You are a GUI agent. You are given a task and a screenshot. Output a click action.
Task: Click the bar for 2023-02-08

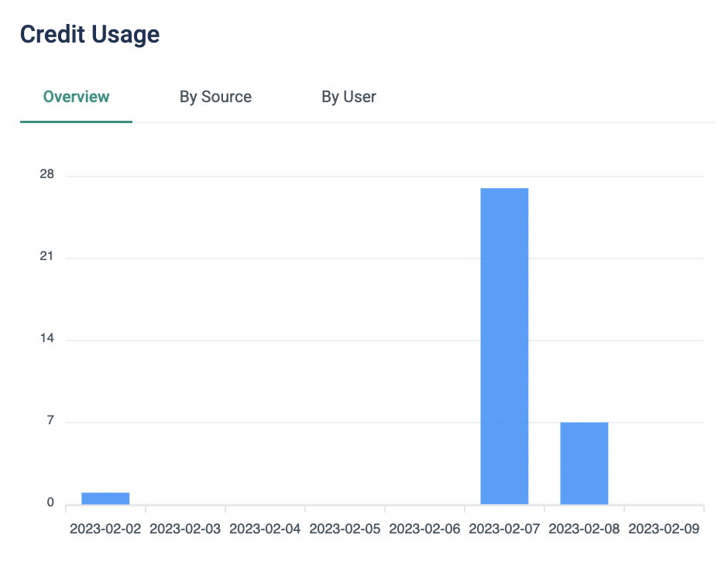click(584, 463)
